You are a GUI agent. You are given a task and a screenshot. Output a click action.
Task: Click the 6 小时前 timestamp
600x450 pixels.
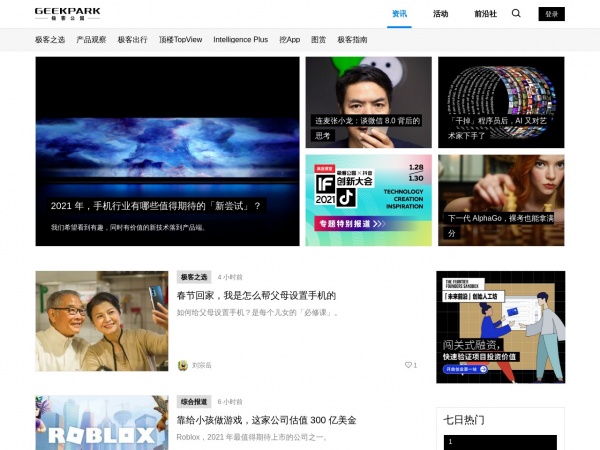(x=230, y=402)
